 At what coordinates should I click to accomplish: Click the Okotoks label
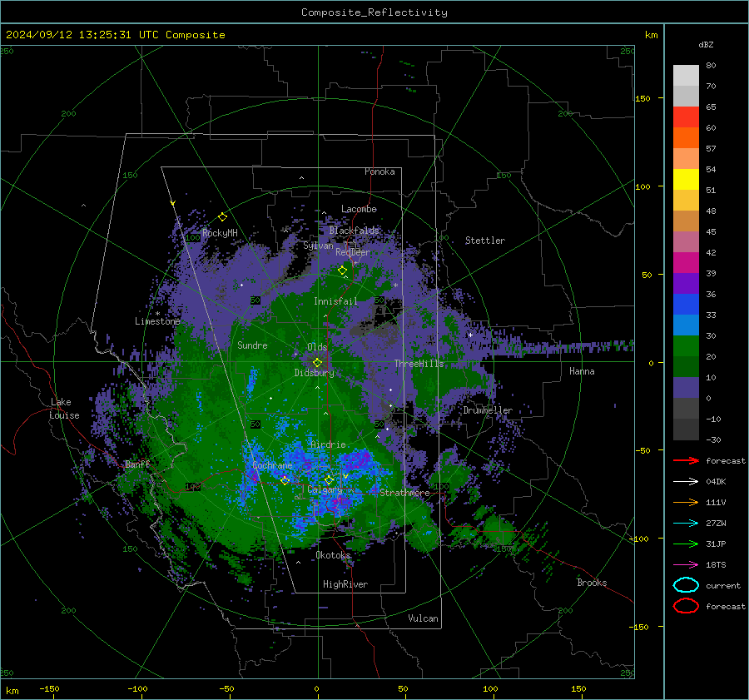tap(333, 554)
